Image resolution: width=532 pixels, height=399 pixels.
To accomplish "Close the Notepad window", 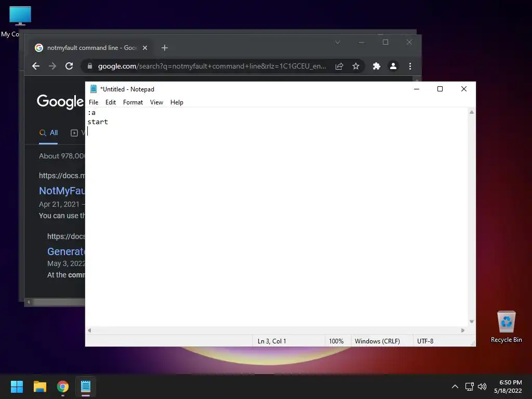I will (x=464, y=89).
